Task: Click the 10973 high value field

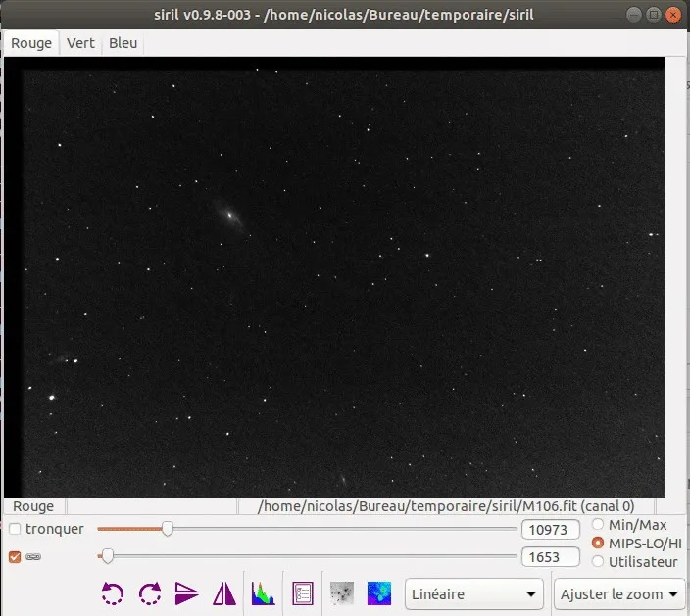Action: click(x=550, y=530)
